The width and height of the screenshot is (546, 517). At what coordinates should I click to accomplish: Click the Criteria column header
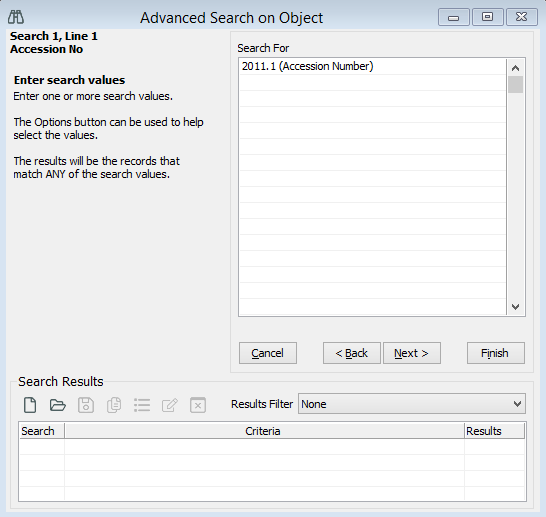pos(264,431)
